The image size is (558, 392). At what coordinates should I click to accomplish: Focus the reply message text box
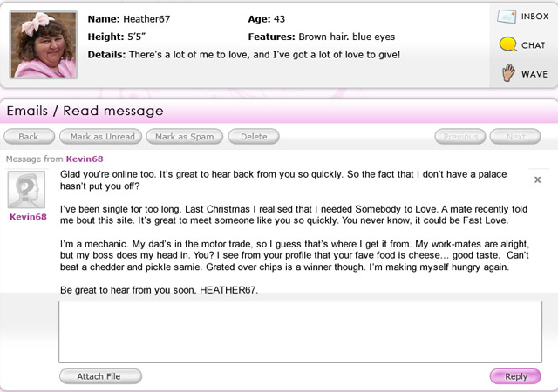click(300, 331)
